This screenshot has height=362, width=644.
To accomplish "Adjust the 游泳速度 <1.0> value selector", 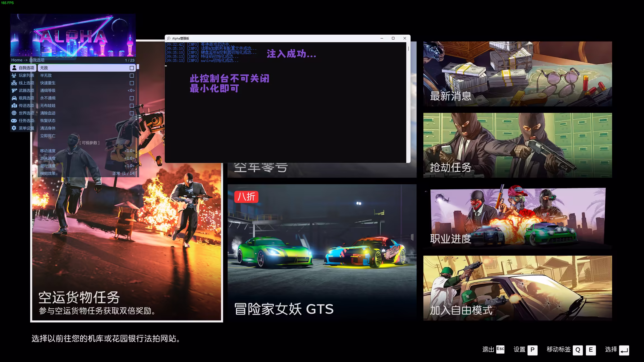I will (129, 158).
